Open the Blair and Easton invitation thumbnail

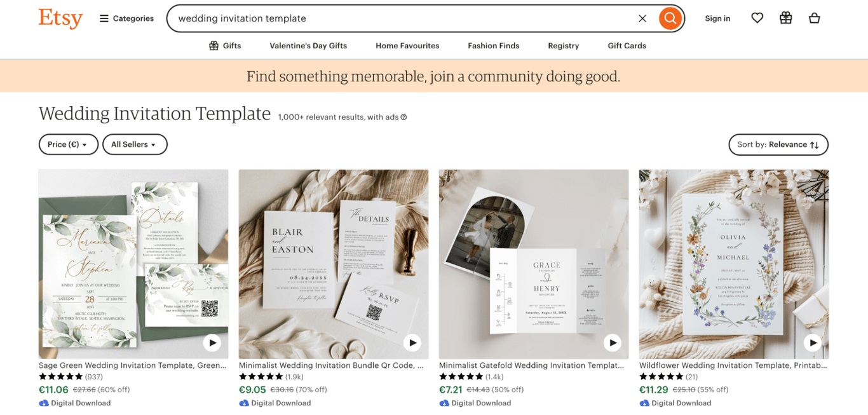pos(333,263)
